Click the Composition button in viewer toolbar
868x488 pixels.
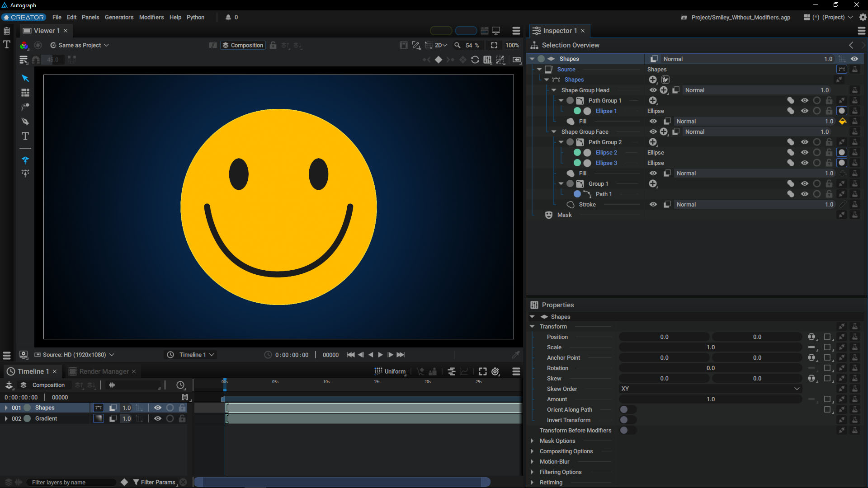(x=243, y=45)
